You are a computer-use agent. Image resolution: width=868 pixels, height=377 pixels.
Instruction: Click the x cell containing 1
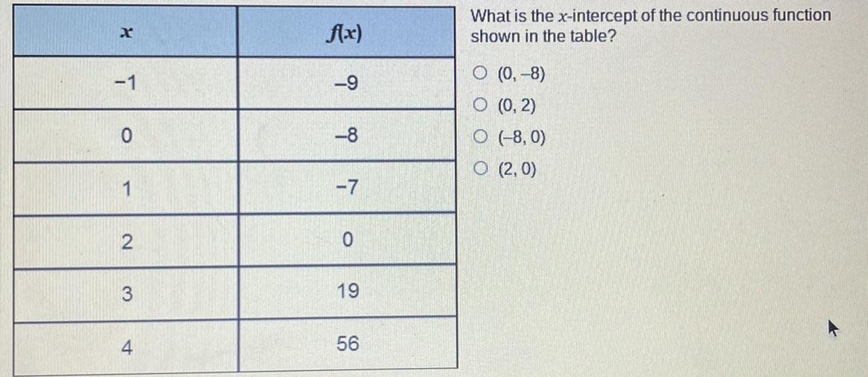click(126, 188)
